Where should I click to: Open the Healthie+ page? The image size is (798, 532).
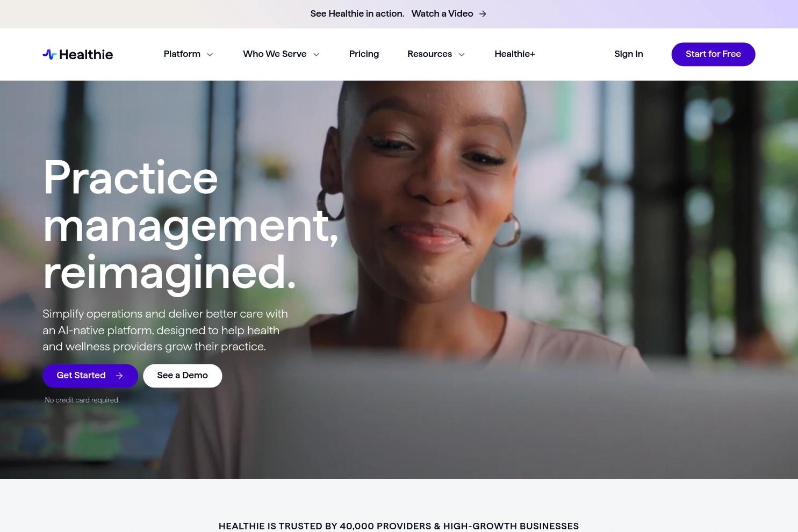coord(515,54)
